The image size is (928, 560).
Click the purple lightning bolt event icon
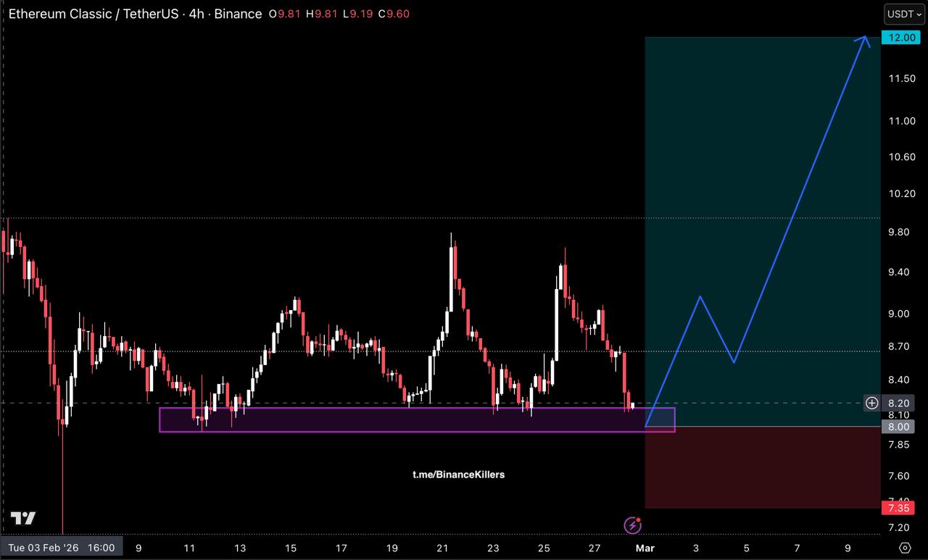[632, 525]
